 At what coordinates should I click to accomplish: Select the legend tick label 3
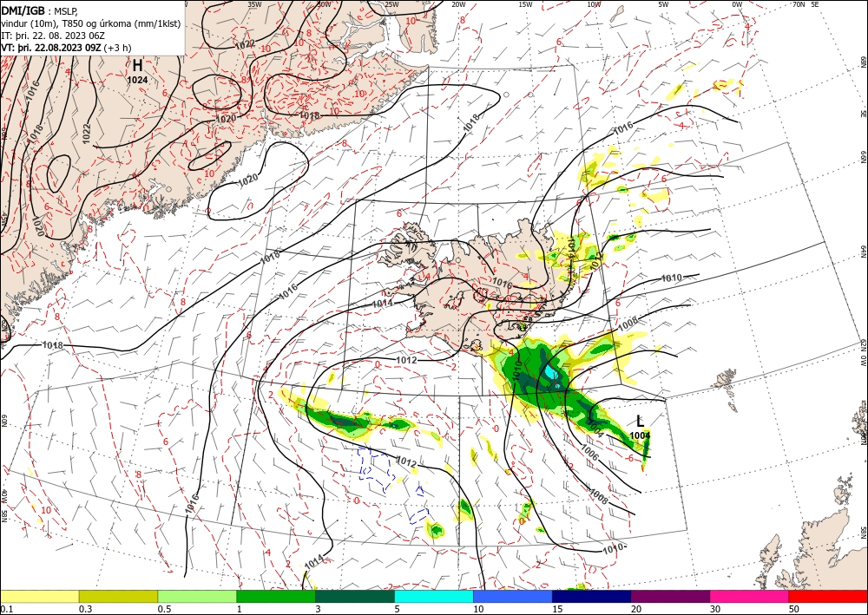(319, 609)
